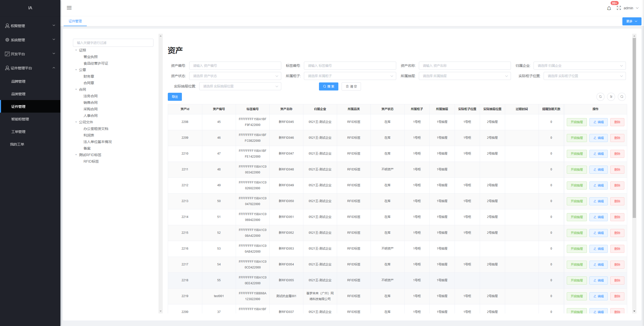Click the round search toggle icon
This screenshot has height=326, width=644.
pyautogui.click(x=622, y=97)
